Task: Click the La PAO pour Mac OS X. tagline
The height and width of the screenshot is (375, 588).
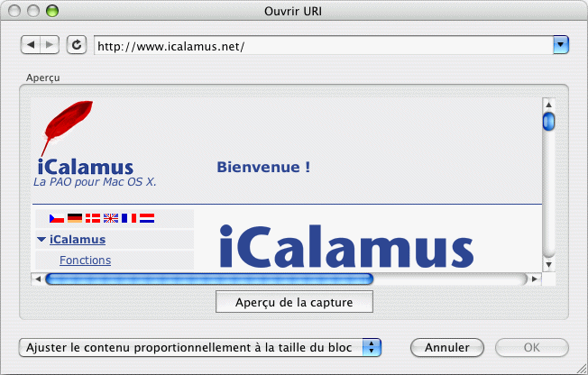Action: 95,182
